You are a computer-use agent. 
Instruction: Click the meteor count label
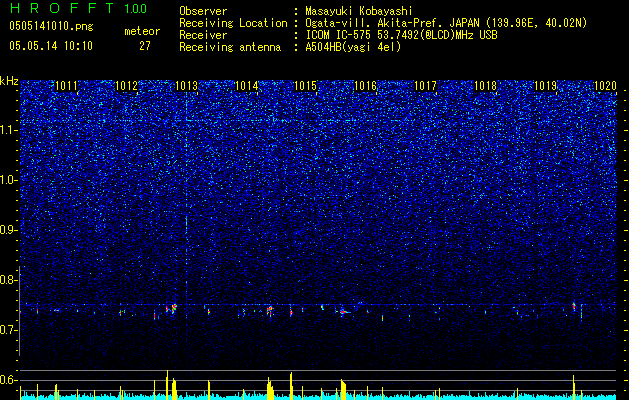tap(142, 31)
